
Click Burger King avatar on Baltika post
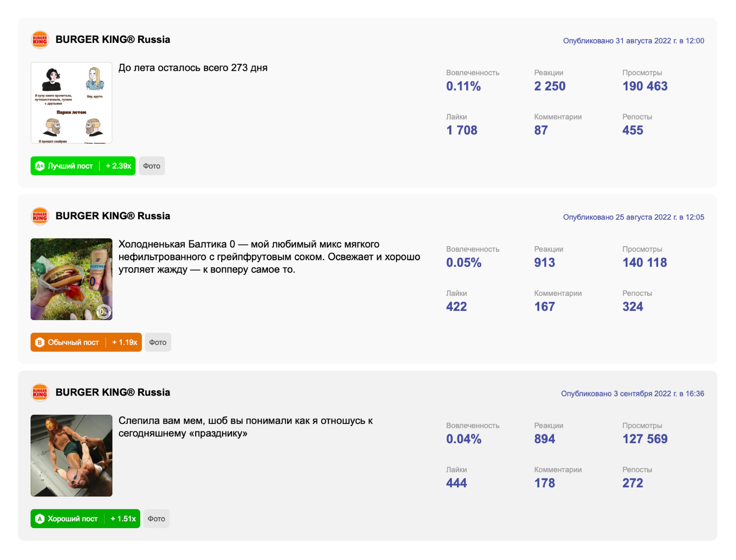(40, 216)
